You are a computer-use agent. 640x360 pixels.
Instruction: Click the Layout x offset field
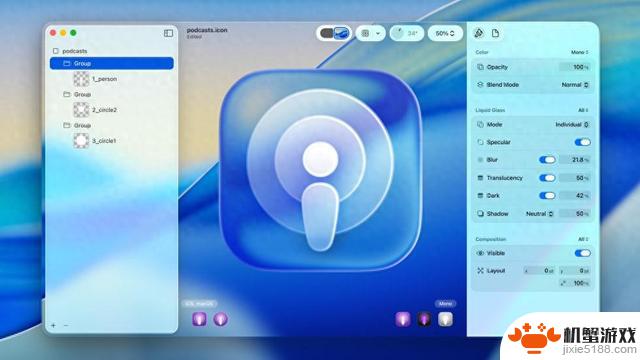pos(539,271)
